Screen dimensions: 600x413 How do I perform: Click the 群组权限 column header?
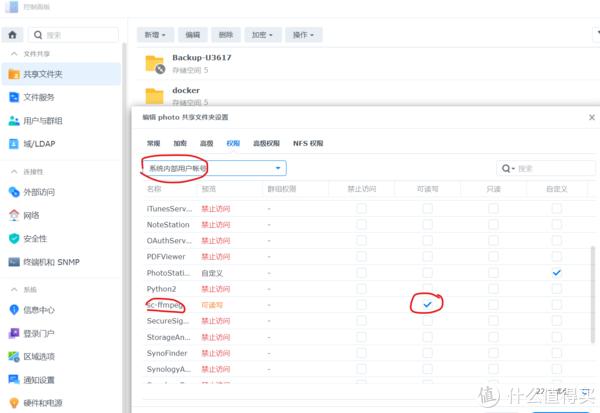(x=282, y=189)
